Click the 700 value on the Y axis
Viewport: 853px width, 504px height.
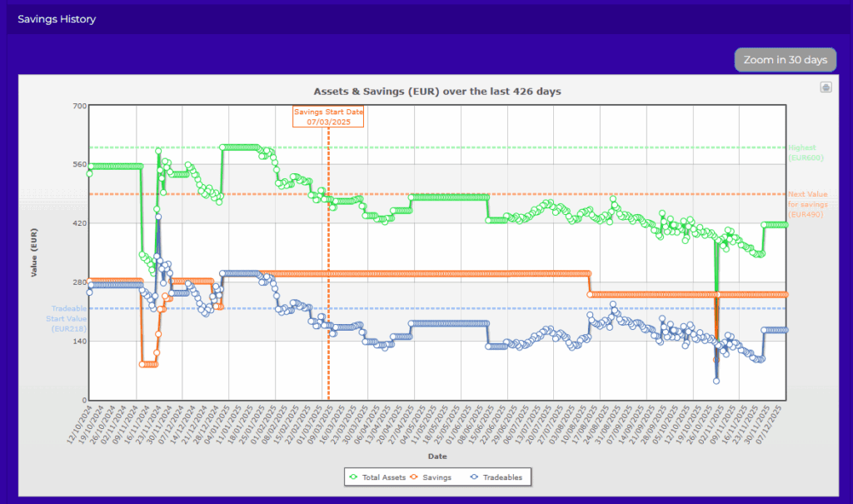tap(79, 106)
